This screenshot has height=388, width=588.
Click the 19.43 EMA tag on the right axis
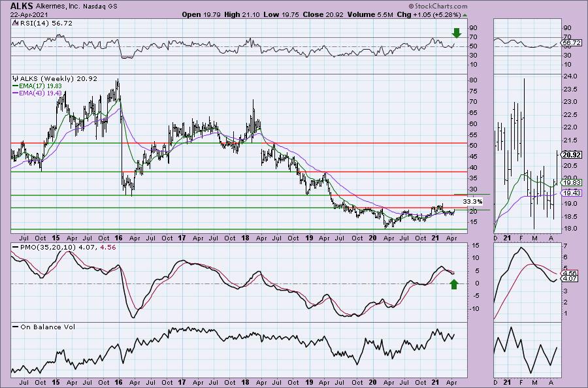pos(572,193)
